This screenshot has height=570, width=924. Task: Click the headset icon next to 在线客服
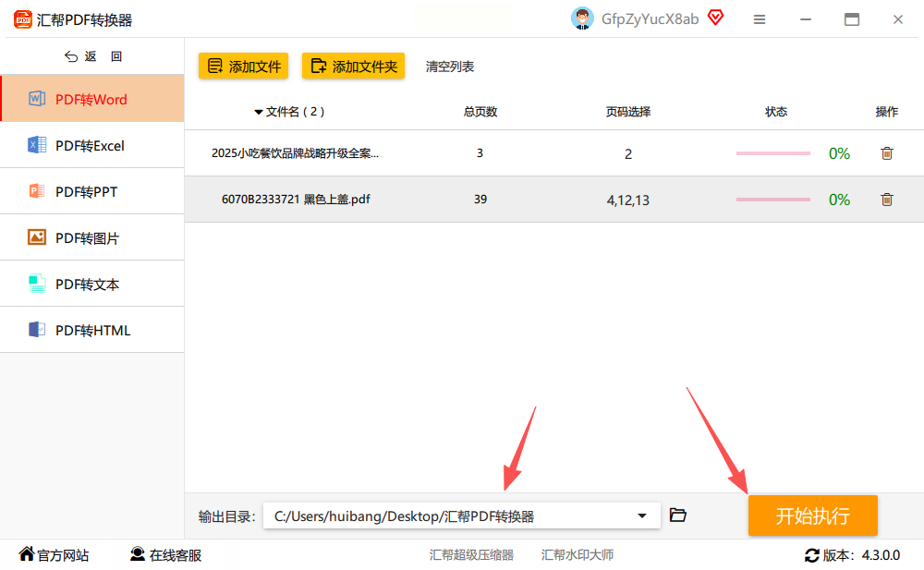(138, 553)
